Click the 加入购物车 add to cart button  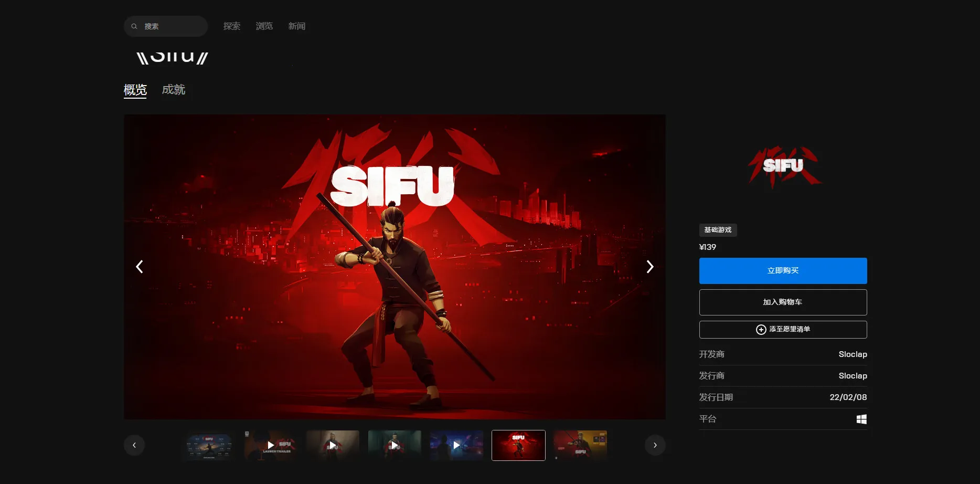783,302
